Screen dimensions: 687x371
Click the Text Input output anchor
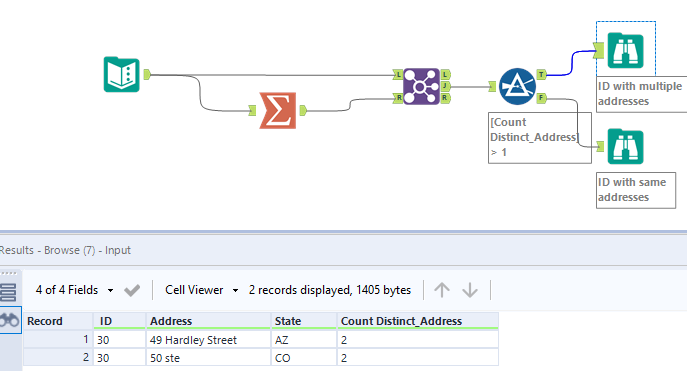(x=147, y=74)
